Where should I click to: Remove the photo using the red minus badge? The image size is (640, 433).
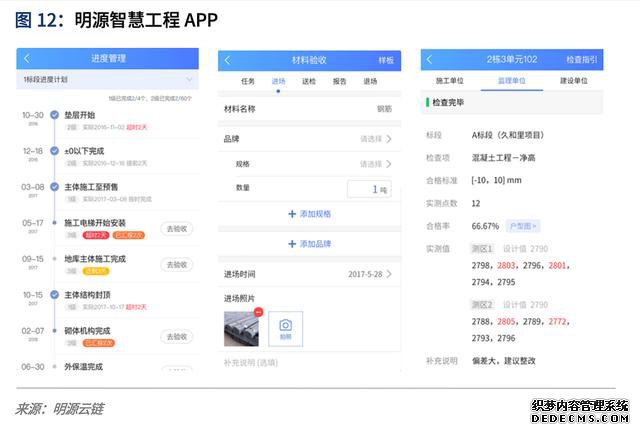[258, 312]
